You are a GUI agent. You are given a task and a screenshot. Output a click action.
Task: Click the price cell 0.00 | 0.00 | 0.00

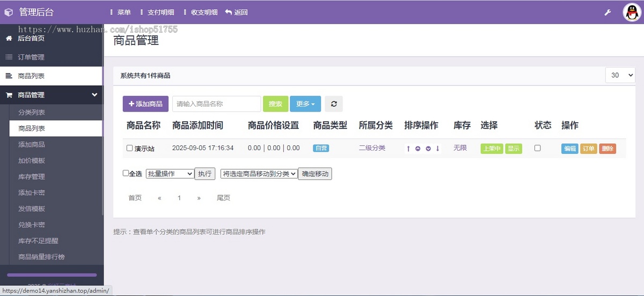(274, 148)
